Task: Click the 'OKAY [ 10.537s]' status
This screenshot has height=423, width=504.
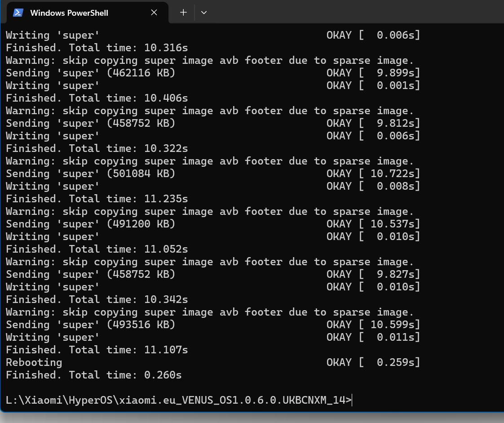Action: (373, 224)
